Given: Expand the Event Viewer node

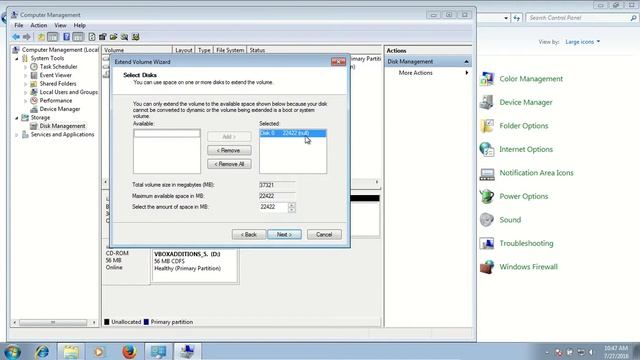Looking at the screenshot, I should (x=26, y=76).
